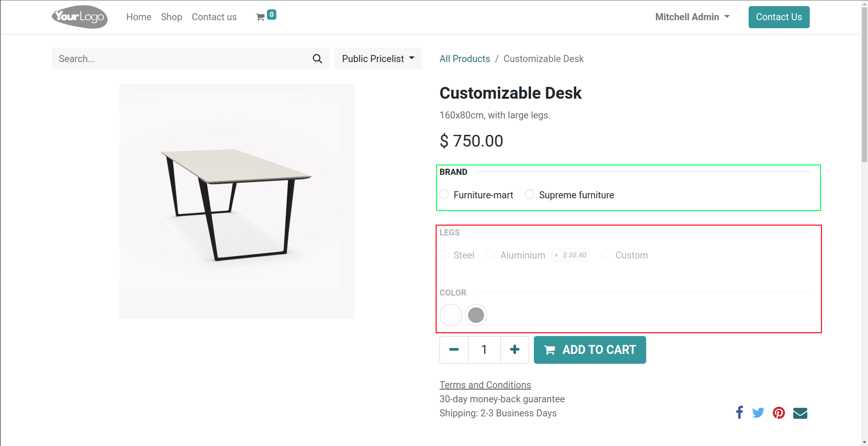Click the YourLogo site logo
Screen dimensions: 868x446
pos(79,17)
